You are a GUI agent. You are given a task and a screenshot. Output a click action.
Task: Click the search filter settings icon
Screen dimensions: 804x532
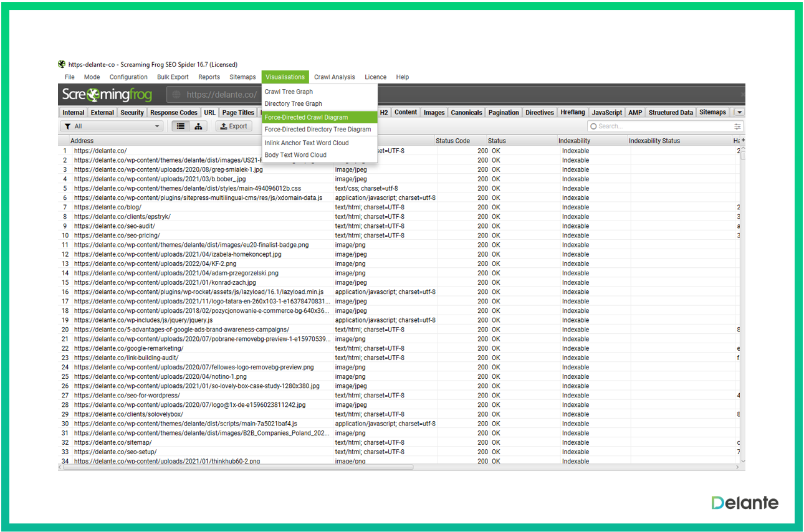pos(737,126)
